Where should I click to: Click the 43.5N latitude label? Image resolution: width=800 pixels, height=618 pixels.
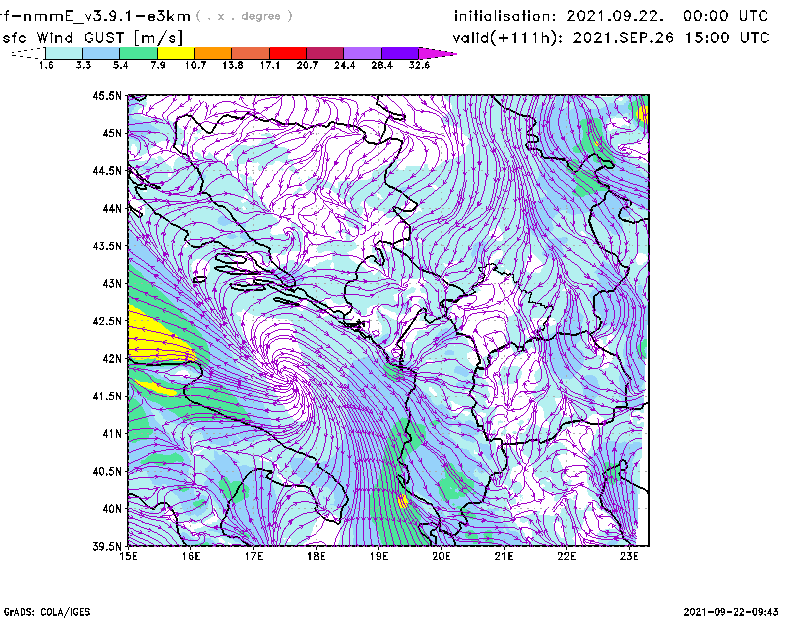coord(107,246)
